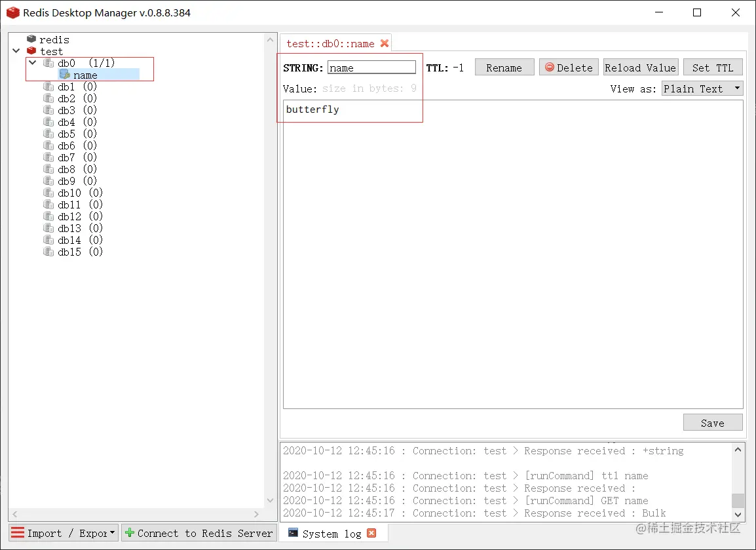Close the System log tab with the red X
The height and width of the screenshot is (550, 756).
tap(371, 533)
